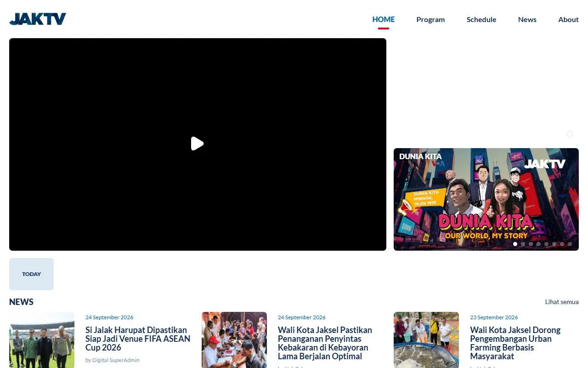Select the first (active) carousel dot

coord(515,244)
